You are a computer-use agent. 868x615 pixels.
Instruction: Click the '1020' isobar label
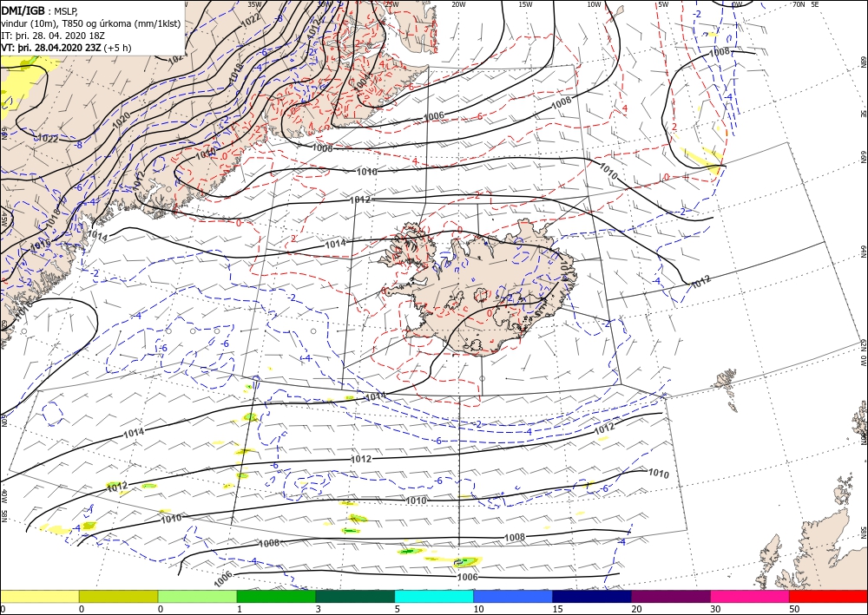point(122,121)
